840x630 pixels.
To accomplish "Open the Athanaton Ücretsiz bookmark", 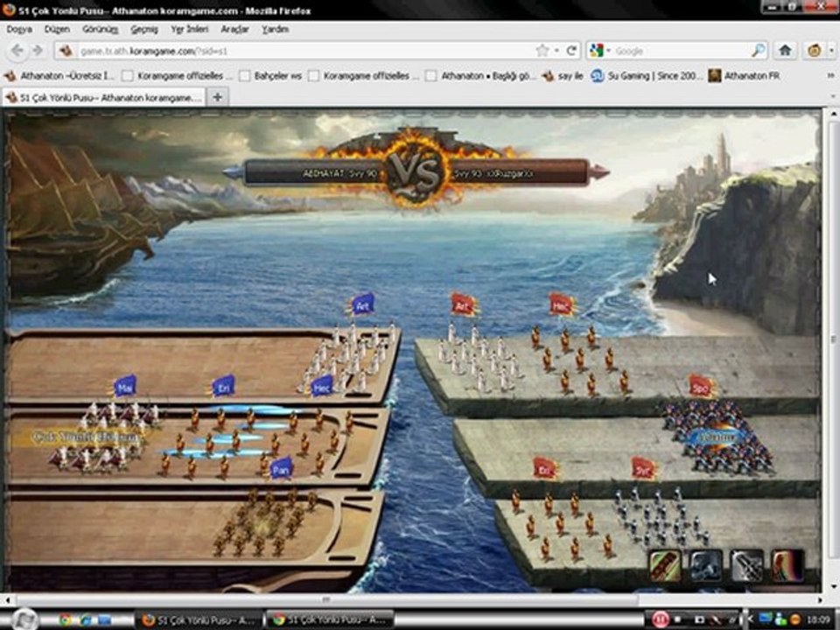I will (59, 76).
